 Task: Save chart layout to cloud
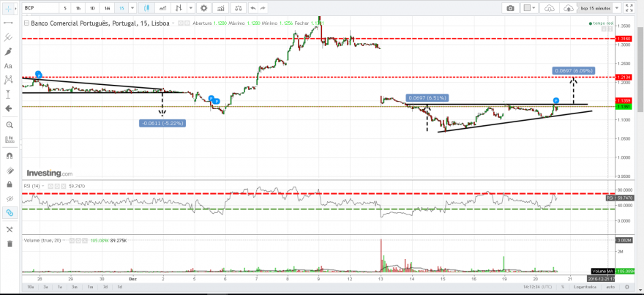(568, 8)
